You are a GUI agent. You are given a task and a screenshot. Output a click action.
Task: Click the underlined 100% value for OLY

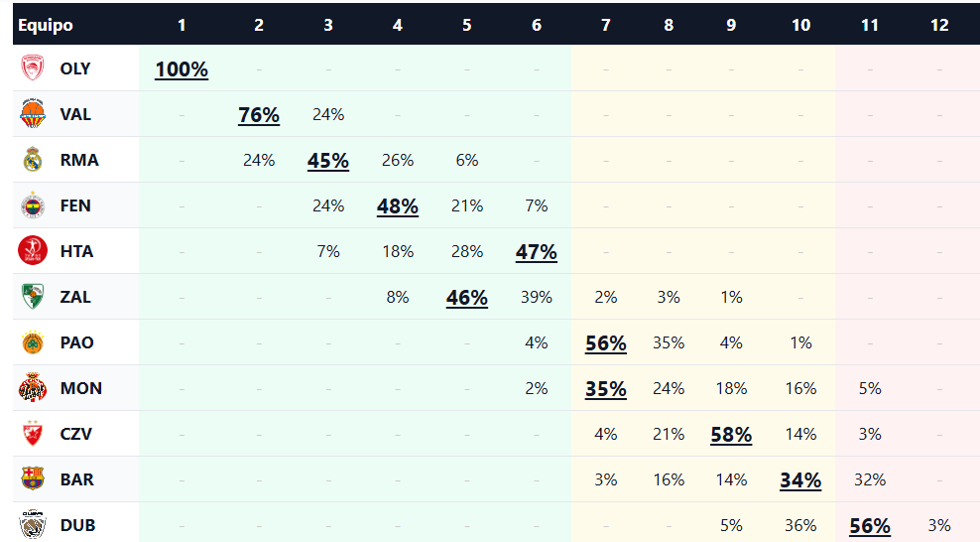(x=182, y=69)
